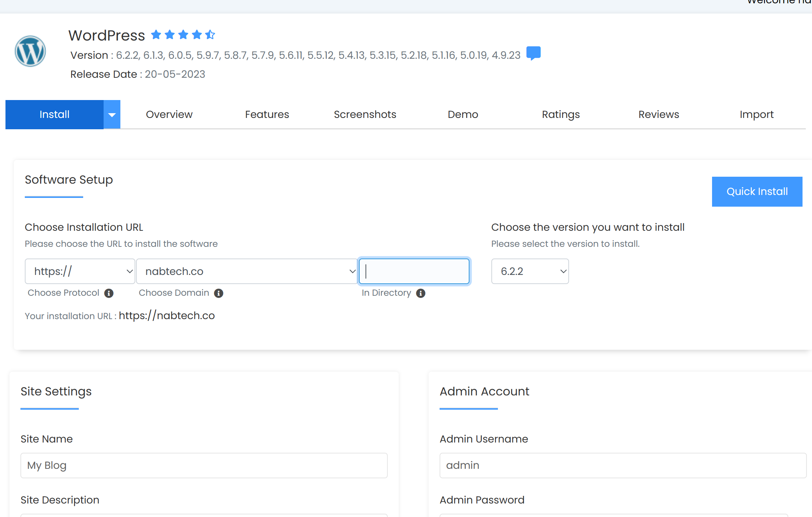The width and height of the screenshot is (812, 517).
Task: Click the Site Description label
Action: 60,500
